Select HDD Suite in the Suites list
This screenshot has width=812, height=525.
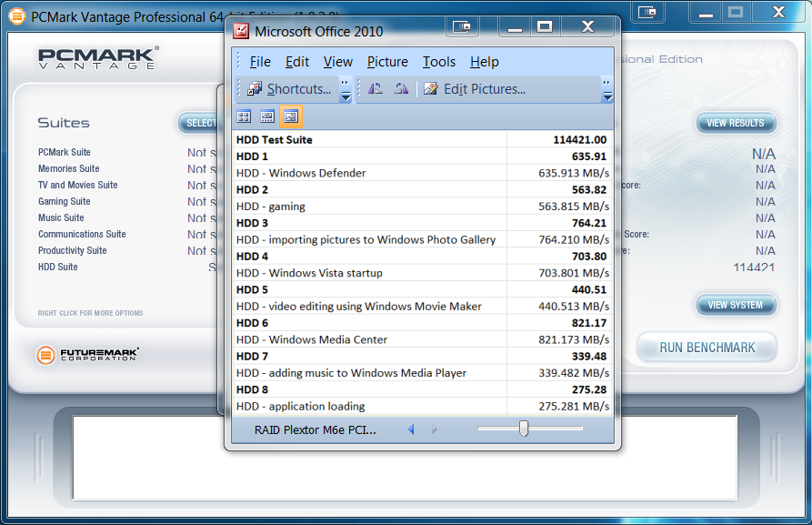[58, 267]
